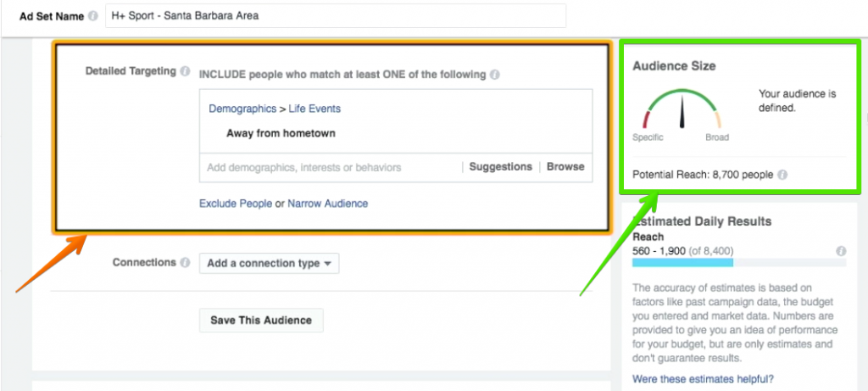Click info icon next to Ad Set Name

pyautogui.click(x=93, y=16)
